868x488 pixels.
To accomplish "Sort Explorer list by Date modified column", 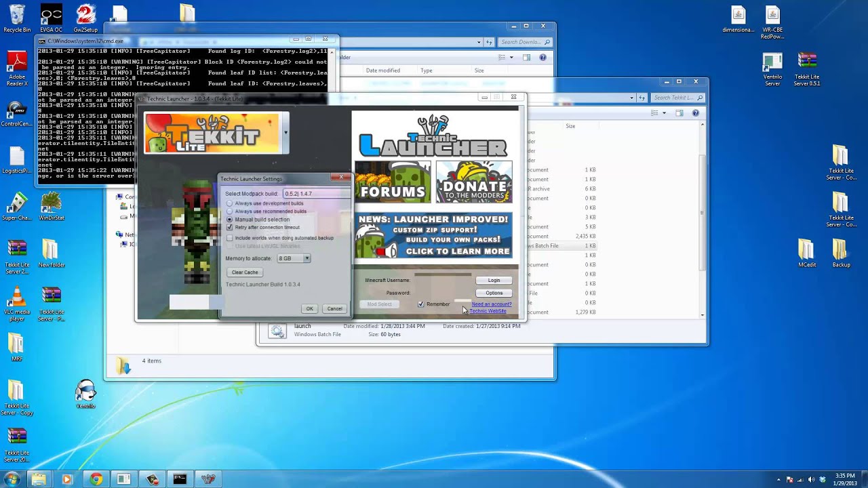I will [383, 70].
